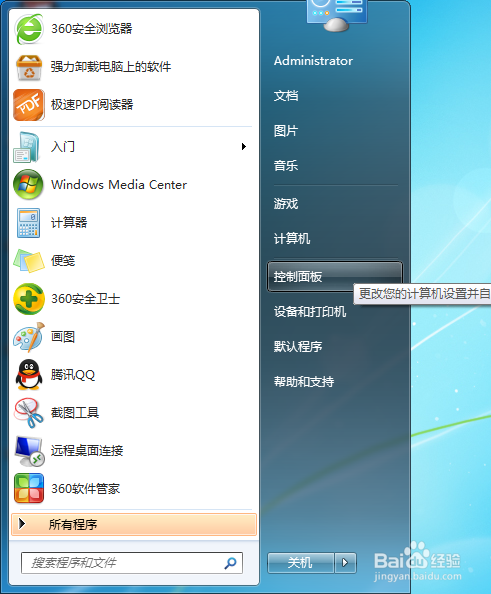Click the 截图工具 text label
Image resolution: width=491 pixels, height=594 pixels.
[75, 413]
